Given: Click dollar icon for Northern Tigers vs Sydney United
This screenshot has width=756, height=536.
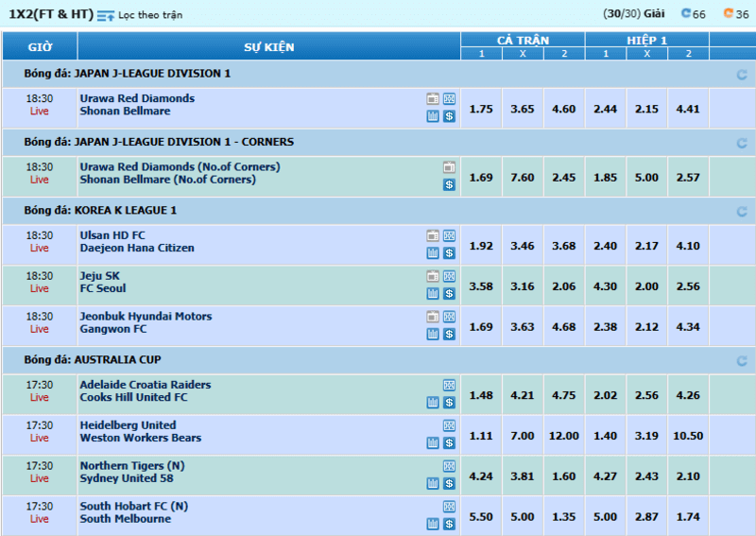Looking at the screenshot, I should (x=450, y=483).
